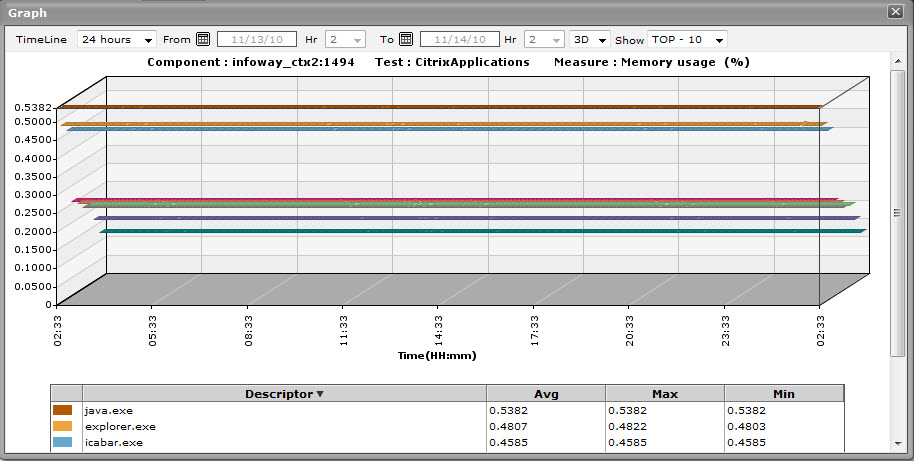914x461 pixels.
Task: Click the icabar.exe Avg value 0.4585
Action: [x=508, y=442]
